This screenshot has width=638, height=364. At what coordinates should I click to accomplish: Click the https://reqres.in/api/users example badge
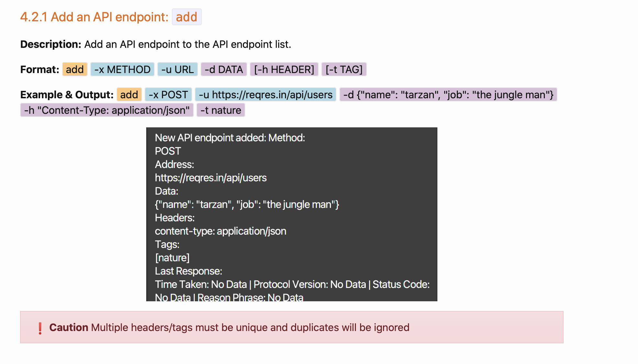(265, 94)
